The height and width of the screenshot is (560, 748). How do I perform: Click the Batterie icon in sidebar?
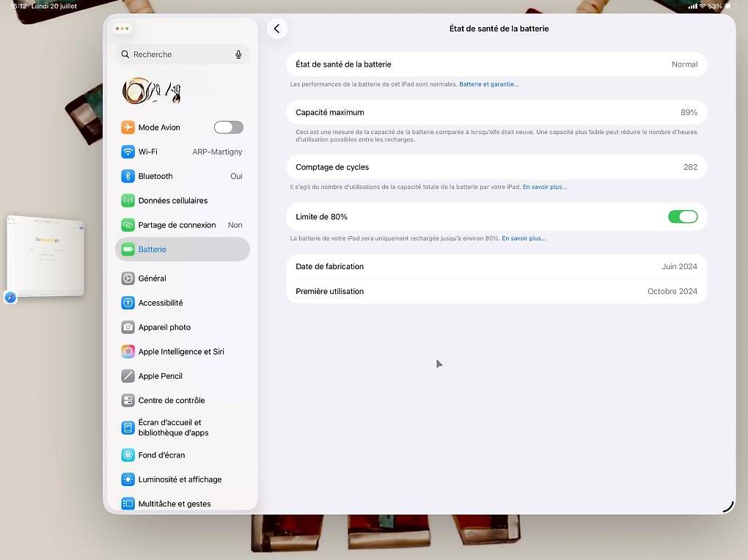coord(128,249)
